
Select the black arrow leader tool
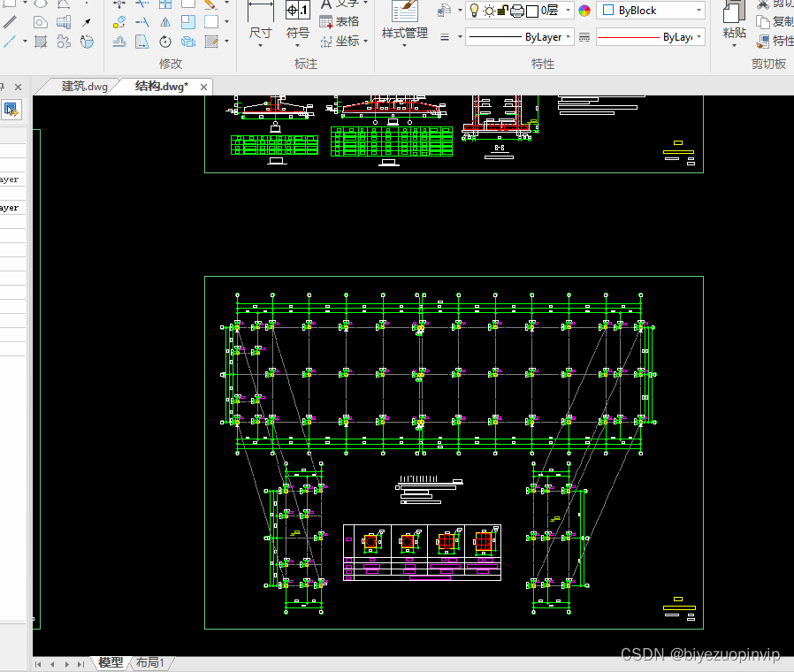point(87,22)
